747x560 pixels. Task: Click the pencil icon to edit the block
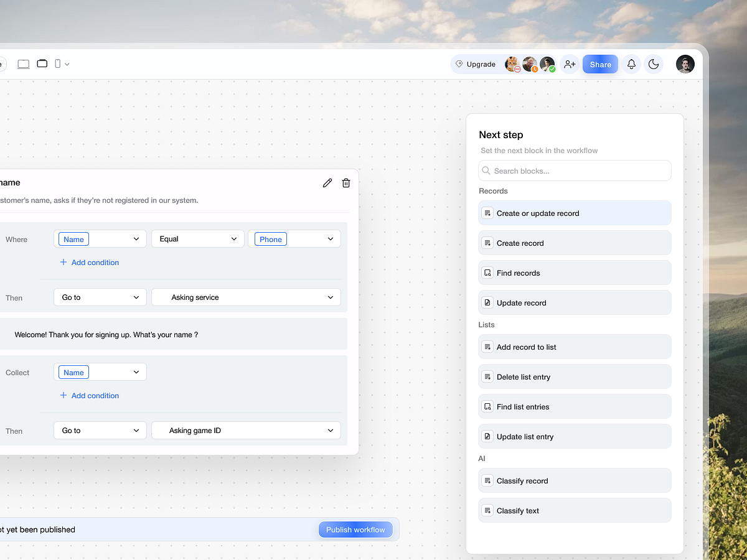[327, 182]
